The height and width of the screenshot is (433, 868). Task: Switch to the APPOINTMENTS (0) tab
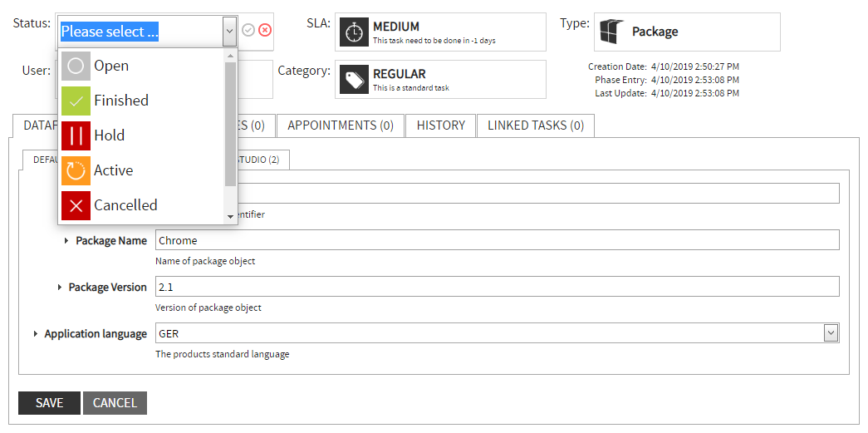(341, 125)
